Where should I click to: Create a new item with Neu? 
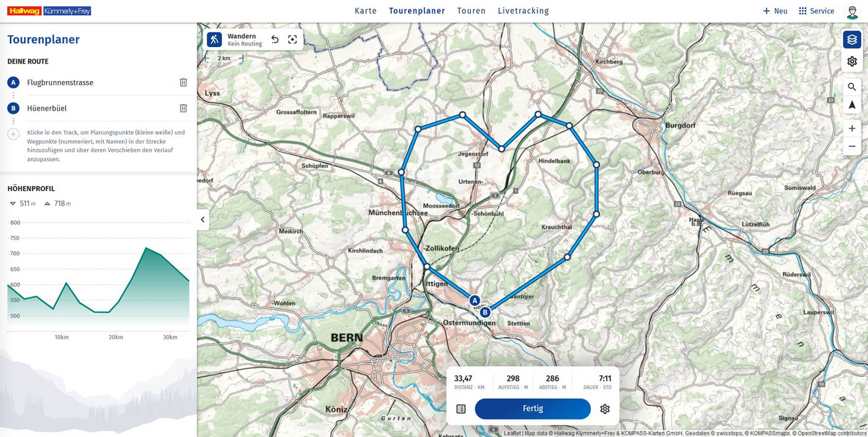point(775,11)
